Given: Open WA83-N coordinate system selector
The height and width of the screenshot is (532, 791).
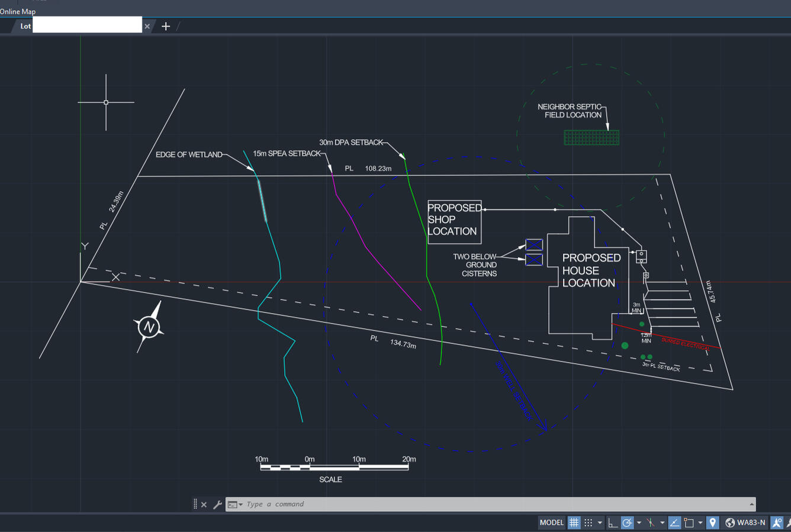Looking at the screenshot, I should click(746, 523).
